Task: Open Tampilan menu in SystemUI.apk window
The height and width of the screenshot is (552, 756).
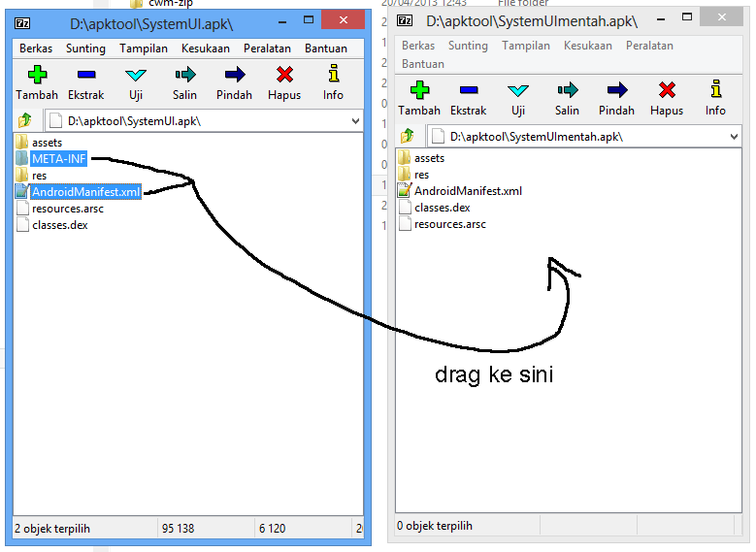Action: coord(144,49)
